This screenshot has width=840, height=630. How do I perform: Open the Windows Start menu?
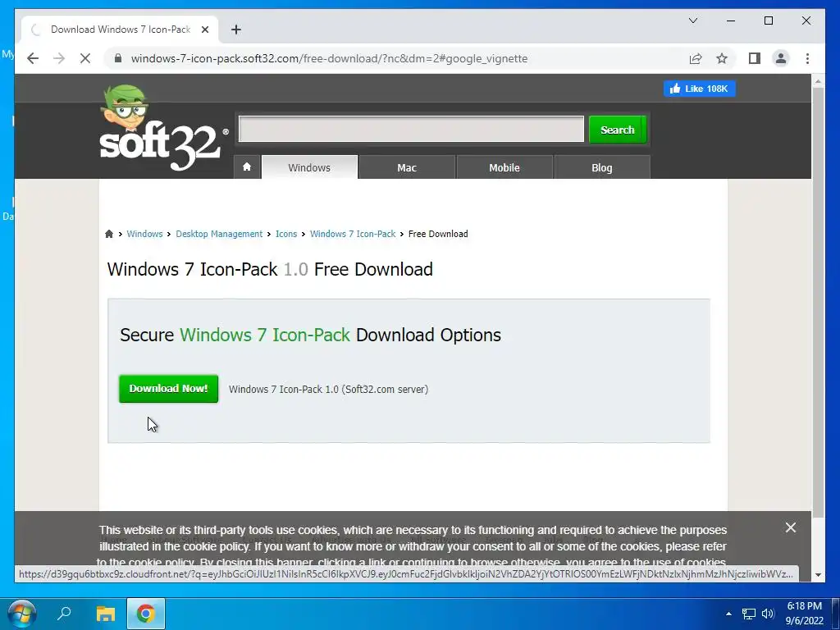[x=22, y=614]
